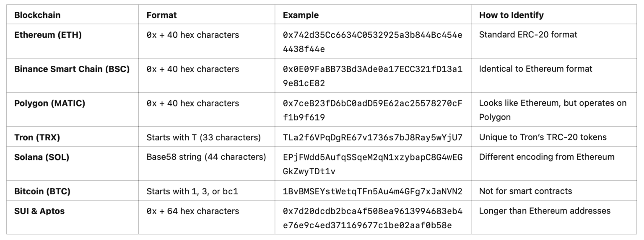644x240 pixels.
Task: Select the Binance Smart Chain (BSC) cell
Action: (72, 69)
